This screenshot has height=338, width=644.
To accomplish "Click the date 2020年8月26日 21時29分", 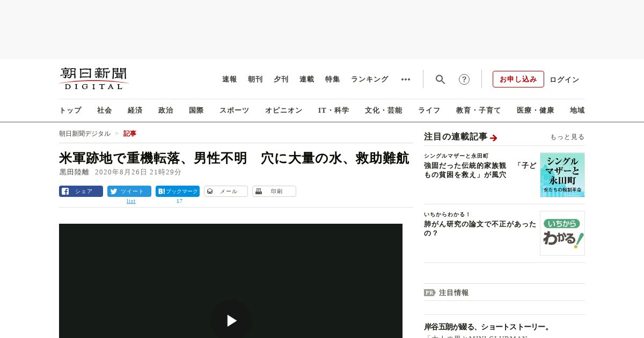I will pyautogui.click(x=138, y=172).
